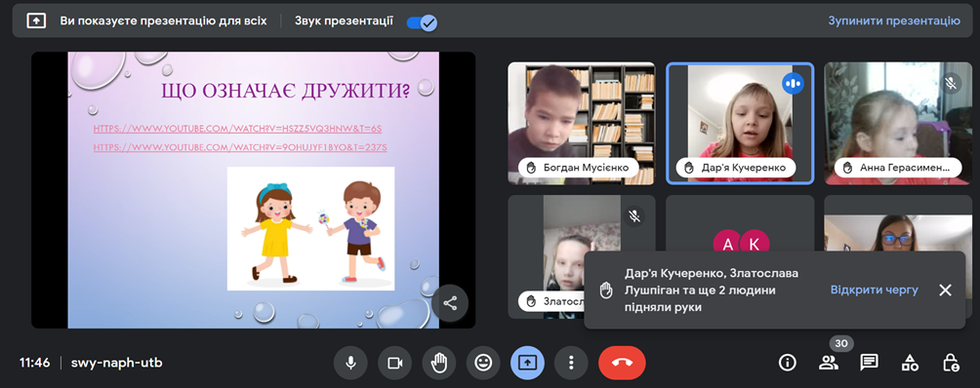Screen dimensions: 980x388
Task: Mute the microphone in the call bar
Action: pyautogui.click(x=350, y=363)
